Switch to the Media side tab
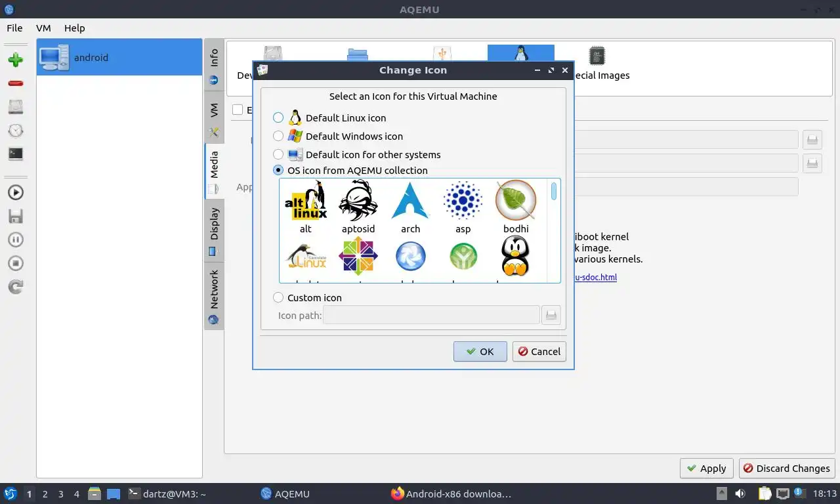Viewport: 840px width, 504px height. 214,172
